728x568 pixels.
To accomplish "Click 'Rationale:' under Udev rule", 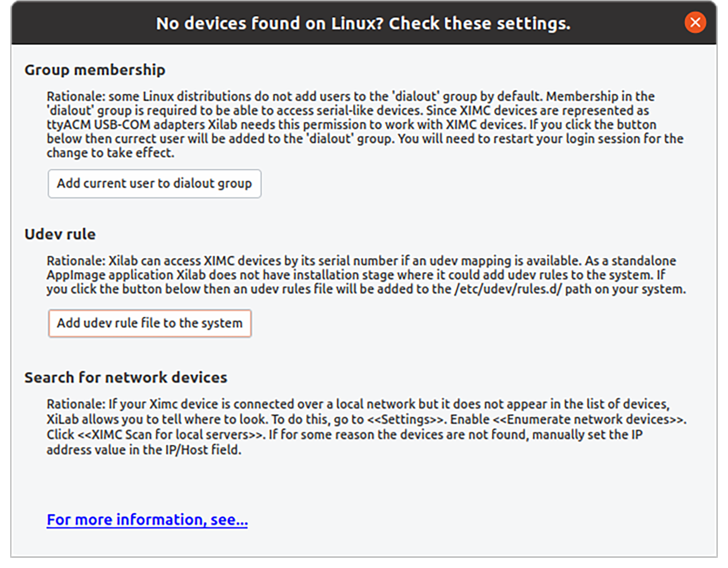I will pyautogui.click(x=76, y=261).
